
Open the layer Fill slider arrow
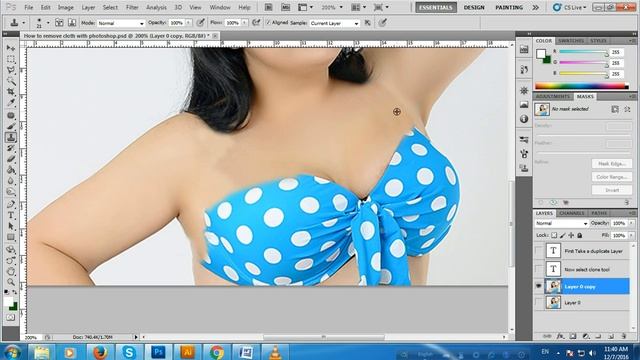[631, 236]
